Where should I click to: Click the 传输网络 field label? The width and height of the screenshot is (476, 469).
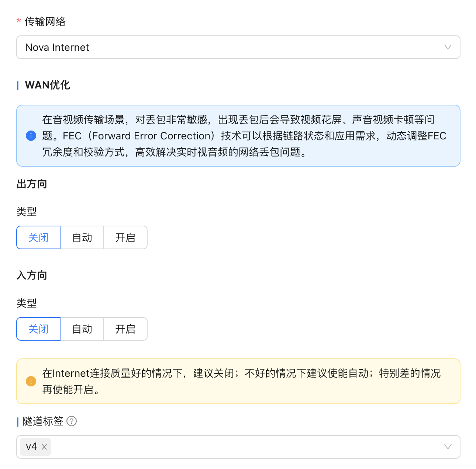45,22
